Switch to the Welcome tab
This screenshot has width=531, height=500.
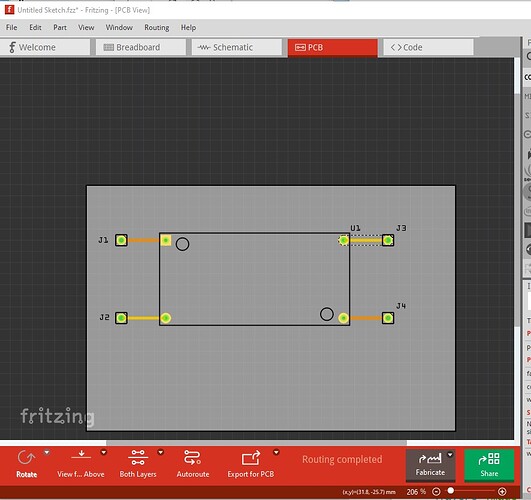(x=45, y=47)
